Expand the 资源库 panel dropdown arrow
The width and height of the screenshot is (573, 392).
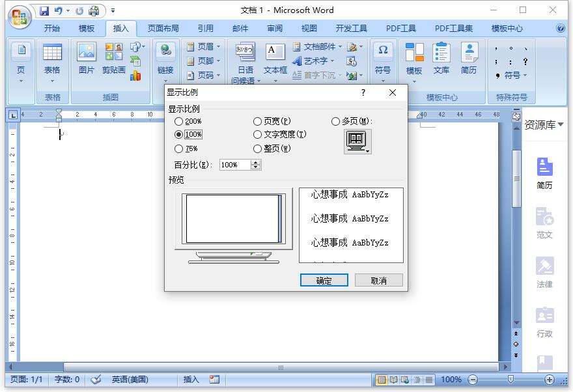561,124
